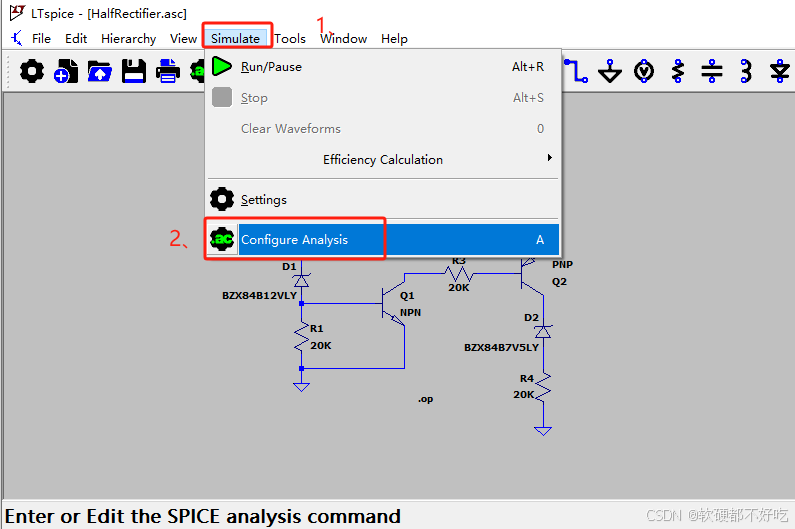Click the BZX84B12VLY diode label
Screen dimensions: 795x529
[259, 295]
